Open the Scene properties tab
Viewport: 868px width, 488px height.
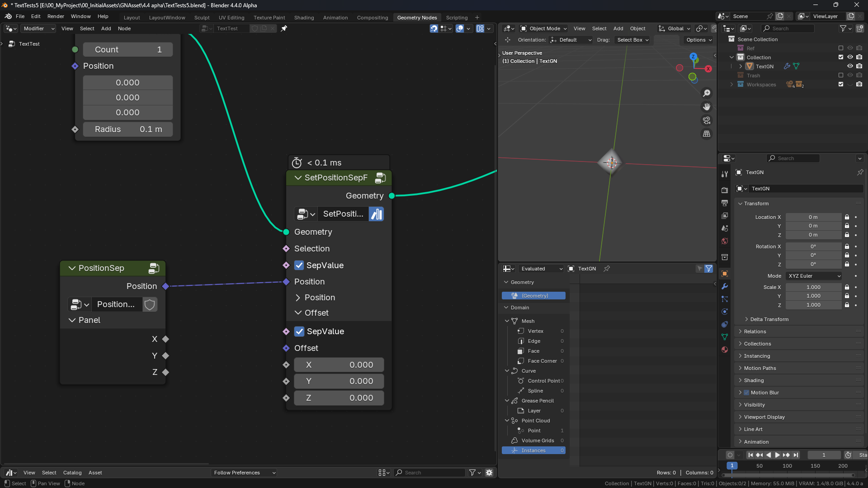725,228
